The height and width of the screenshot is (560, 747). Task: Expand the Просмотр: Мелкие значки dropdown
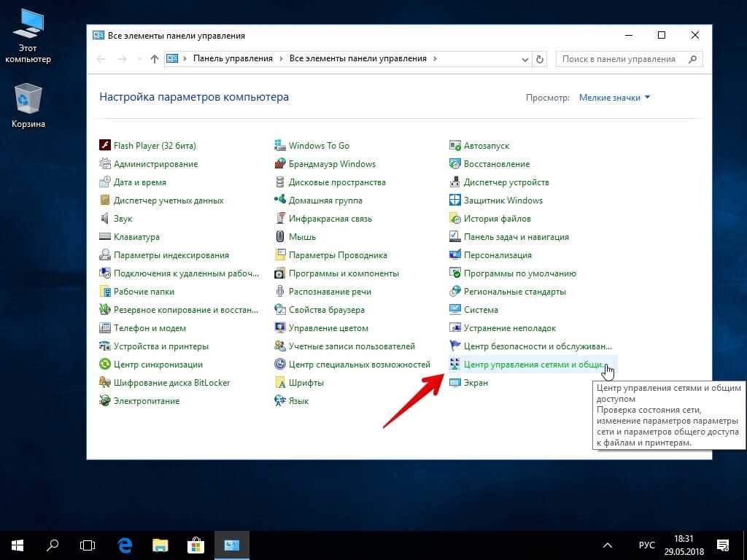pos(614,97)
